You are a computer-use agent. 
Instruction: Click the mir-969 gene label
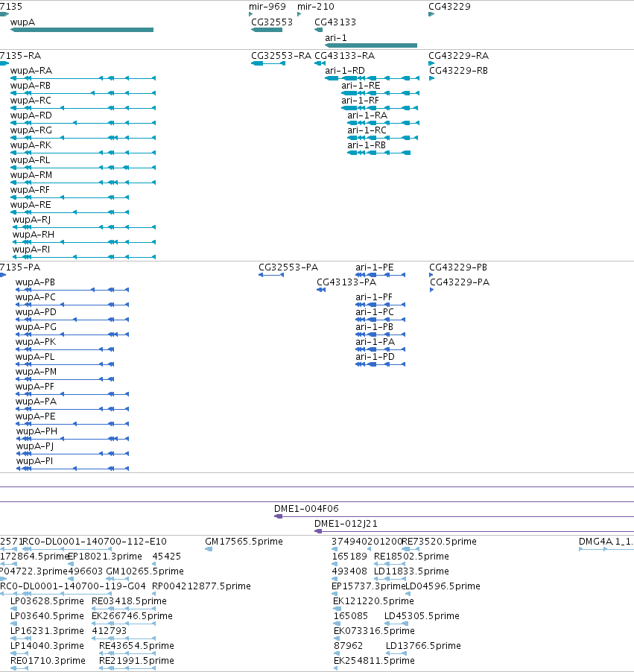tap(267, 7)
